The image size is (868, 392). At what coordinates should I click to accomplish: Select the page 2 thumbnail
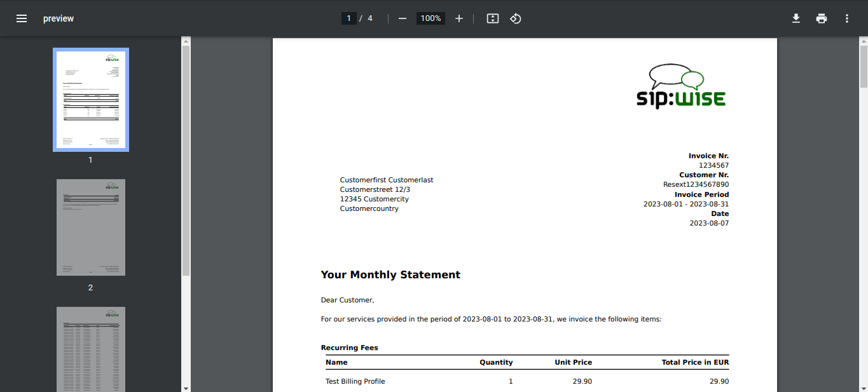coord(90,227)
